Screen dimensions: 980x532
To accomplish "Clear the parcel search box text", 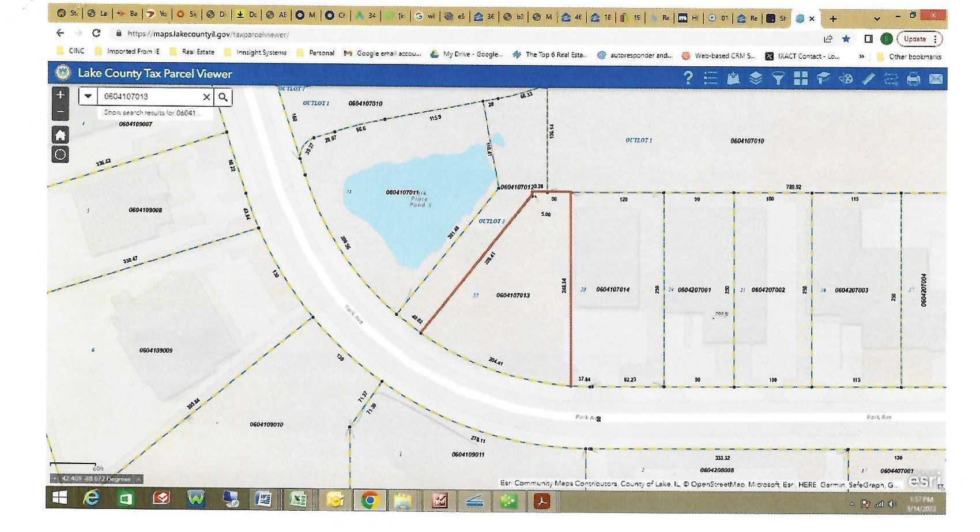I will [206, 97].
